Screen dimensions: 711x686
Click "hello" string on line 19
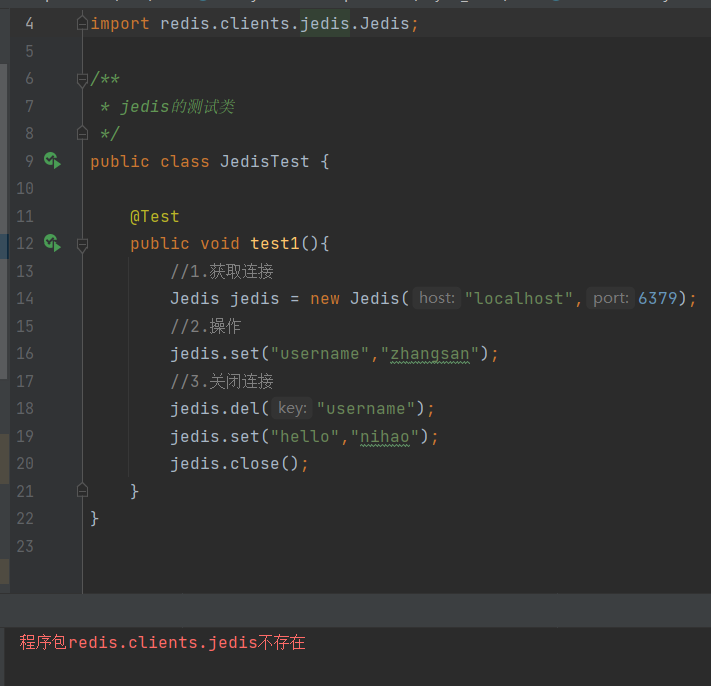[x=305, y=437]
